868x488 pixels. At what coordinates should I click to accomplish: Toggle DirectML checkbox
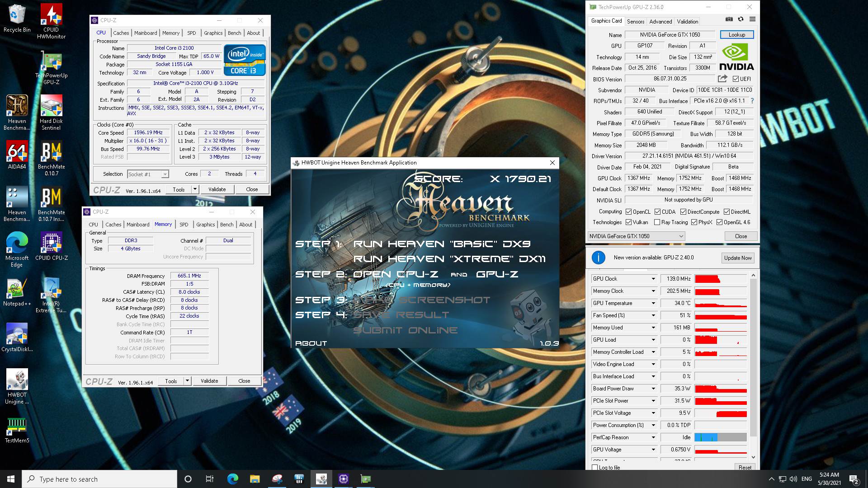726,212
